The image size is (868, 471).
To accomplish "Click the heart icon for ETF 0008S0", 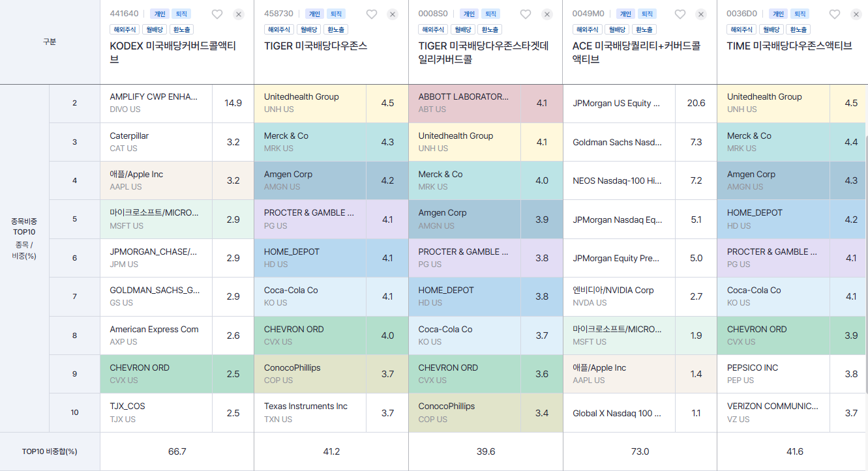I will click(x=526, y=14).
